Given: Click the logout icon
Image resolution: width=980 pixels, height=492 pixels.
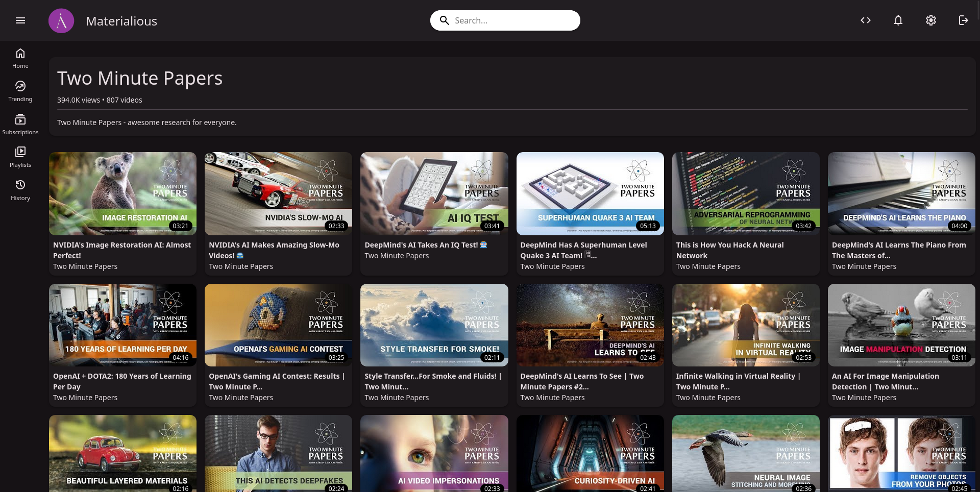Looking at the screenshot, I should (964, 20).
